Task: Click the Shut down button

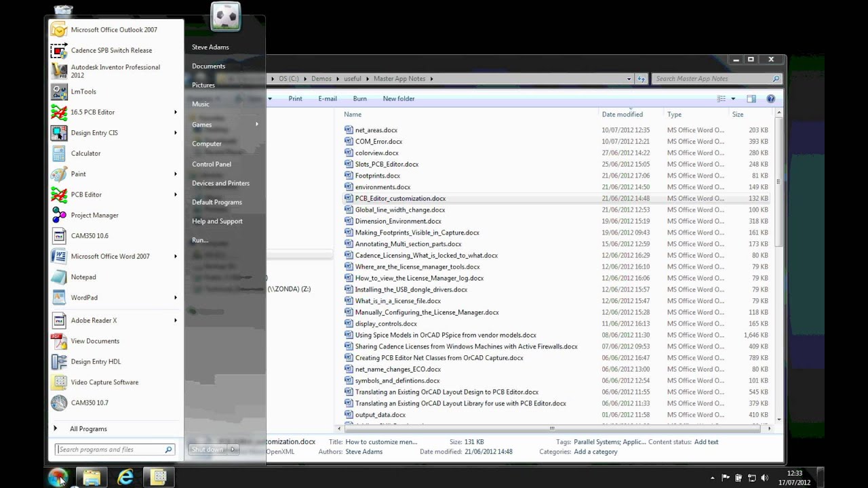Action: (208, 449)
